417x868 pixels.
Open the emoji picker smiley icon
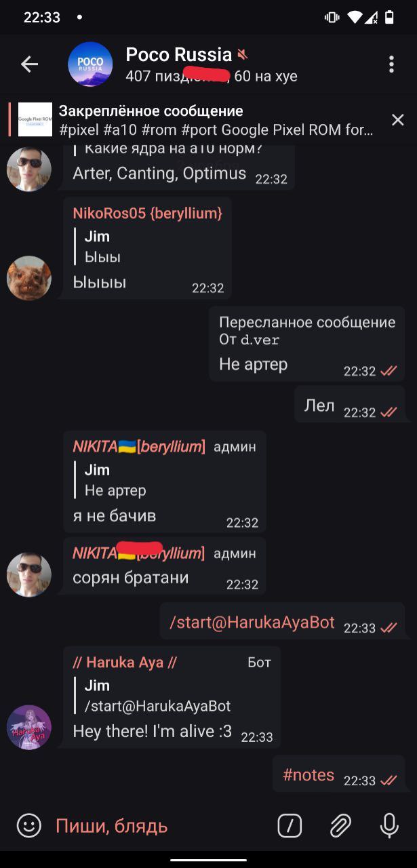coord(28,825)
